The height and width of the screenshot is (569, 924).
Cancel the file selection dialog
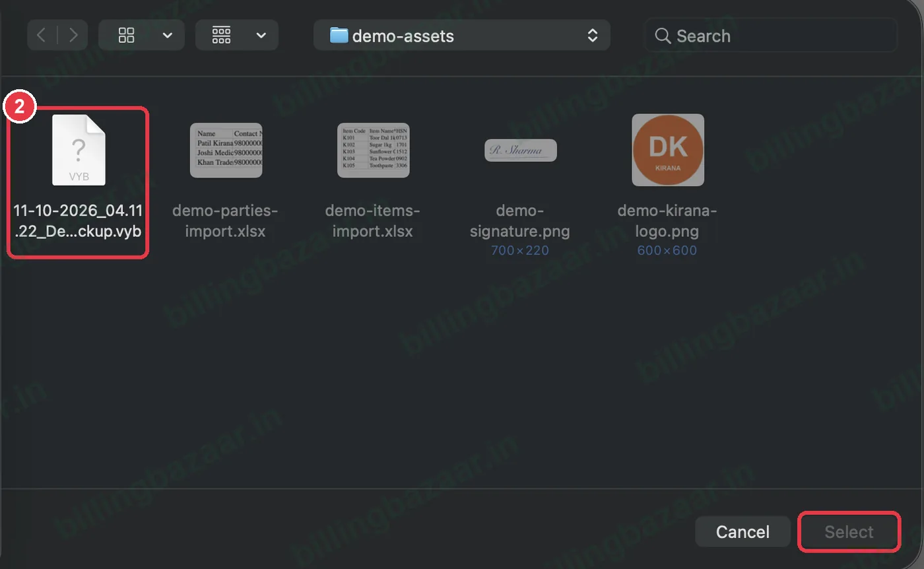pos(742,531)
